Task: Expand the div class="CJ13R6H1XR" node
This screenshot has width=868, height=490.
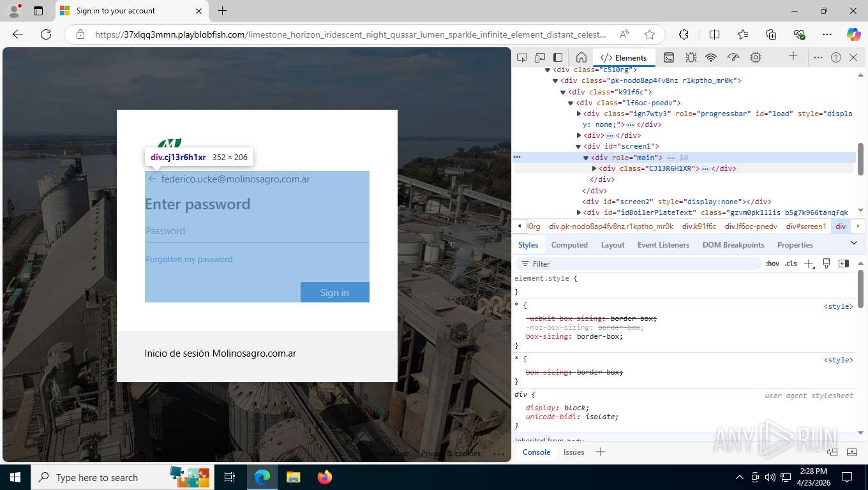Action: coord(594,168)
